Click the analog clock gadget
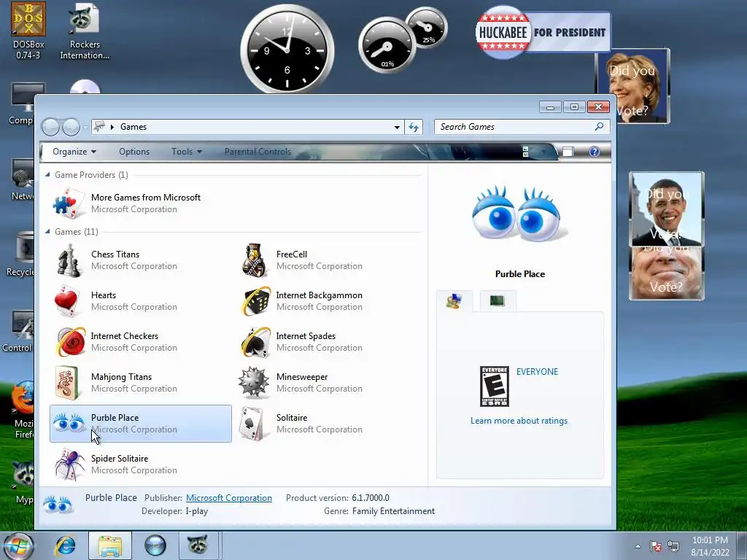Viewport: 747px width, 560px height. (287, 50)
